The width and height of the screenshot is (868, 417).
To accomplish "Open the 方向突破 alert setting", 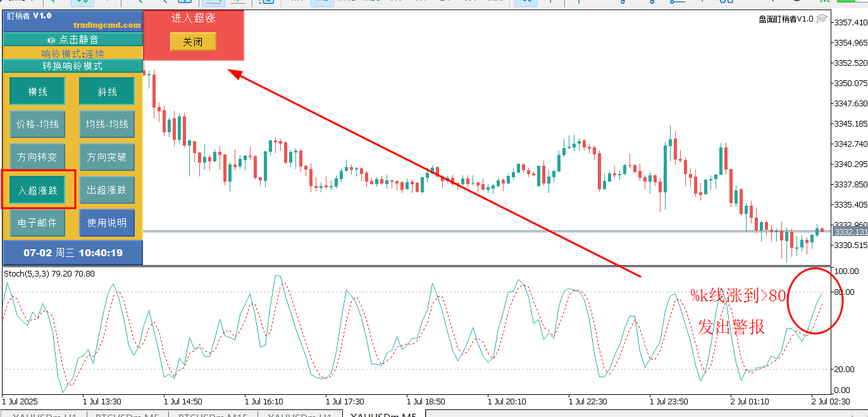I will (107, 157).
